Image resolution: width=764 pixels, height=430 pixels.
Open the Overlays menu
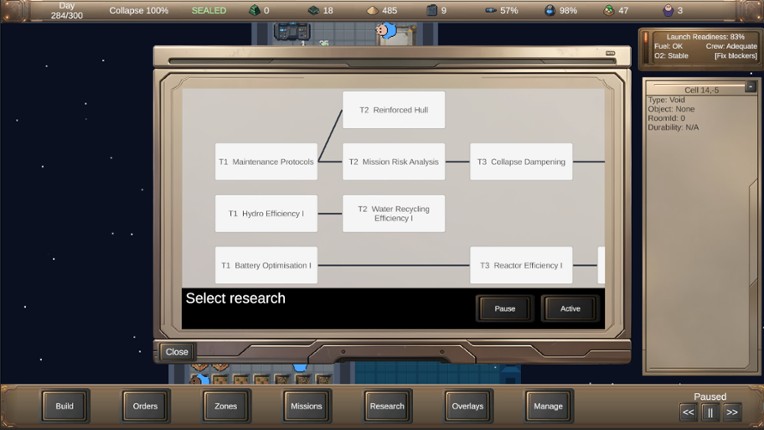[467, 406]
